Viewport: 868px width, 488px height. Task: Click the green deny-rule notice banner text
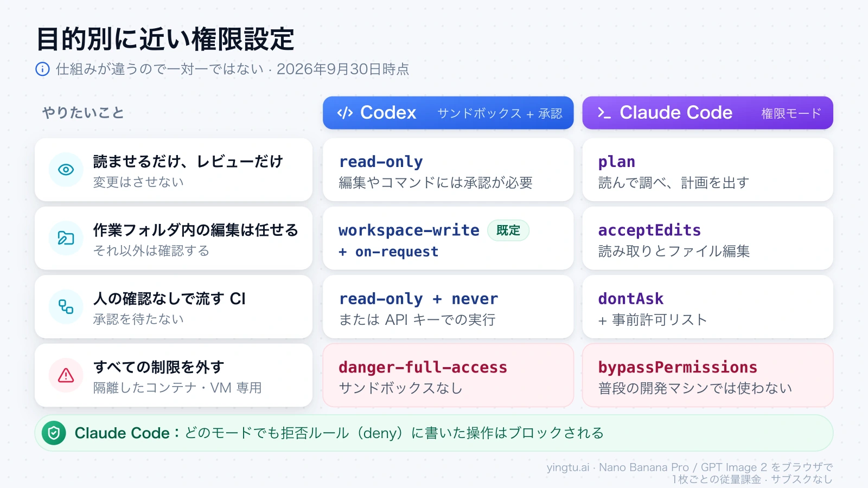click(x=339, y=433)
